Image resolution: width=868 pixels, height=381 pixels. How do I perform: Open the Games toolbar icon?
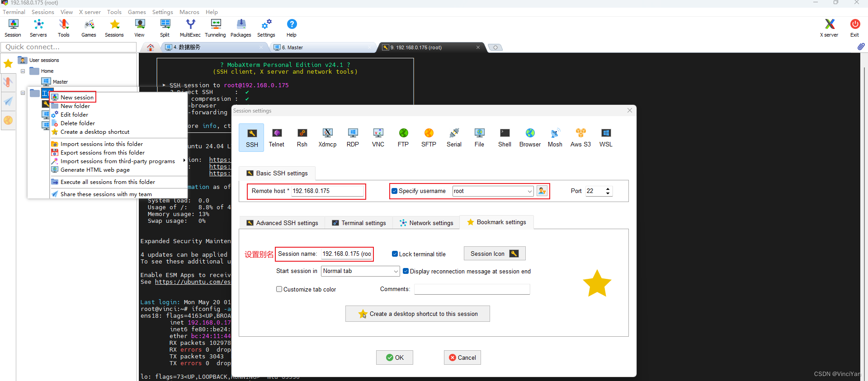[x=89, y=28]
